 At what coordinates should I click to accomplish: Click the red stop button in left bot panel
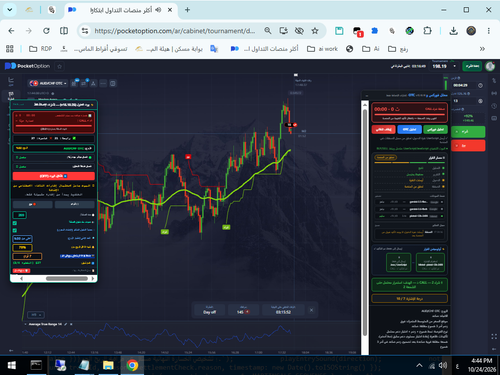(x=54, y=176)
